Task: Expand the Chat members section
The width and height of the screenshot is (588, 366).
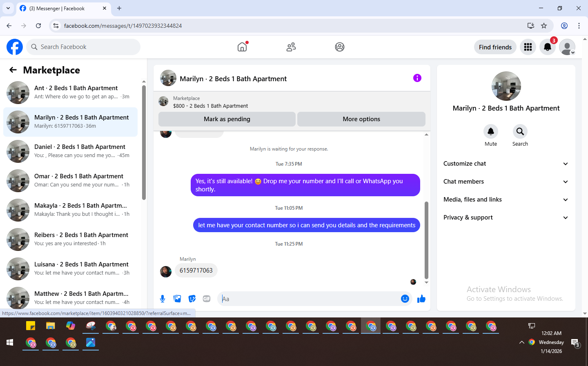Action: coord(506,182)
